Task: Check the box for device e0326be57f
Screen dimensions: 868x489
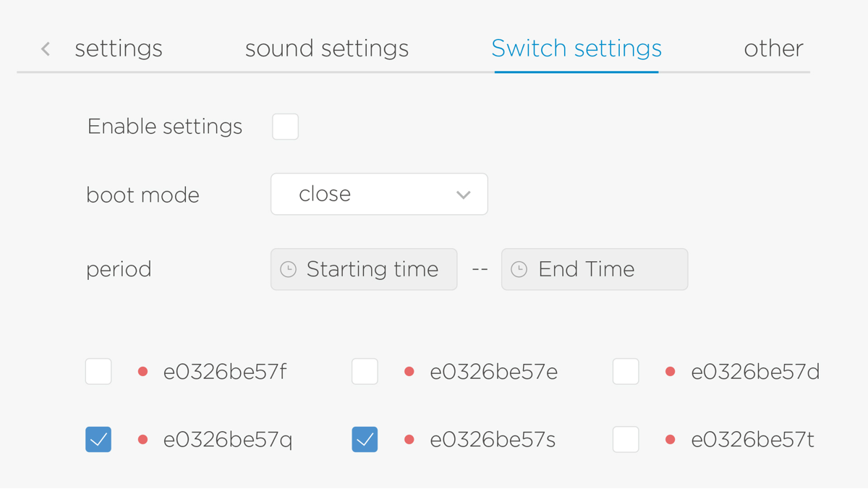Action: click(x=98, y=371)
